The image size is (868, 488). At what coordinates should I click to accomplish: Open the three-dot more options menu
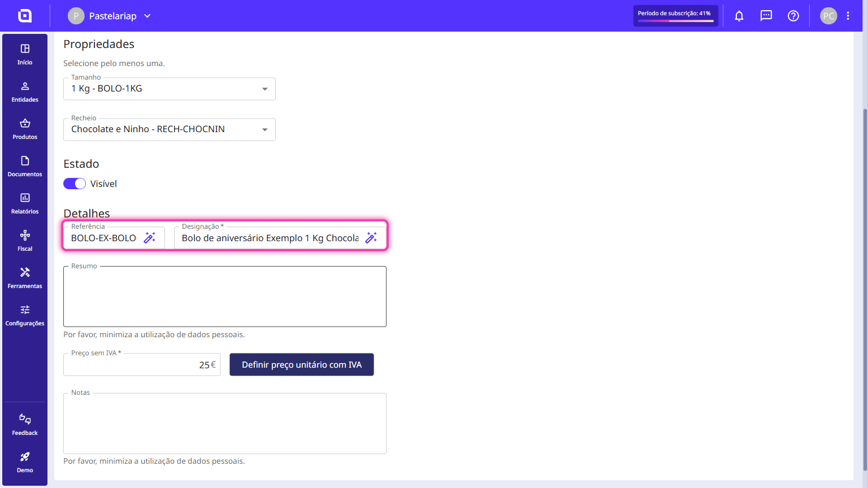848,16
